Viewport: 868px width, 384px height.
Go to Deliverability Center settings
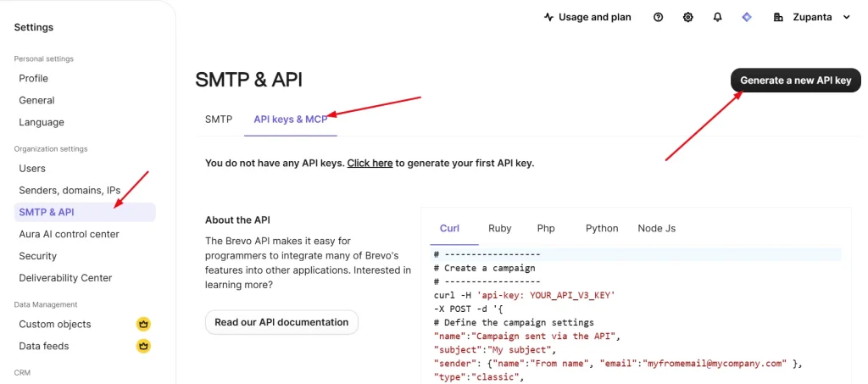click(x=65, y=278)
